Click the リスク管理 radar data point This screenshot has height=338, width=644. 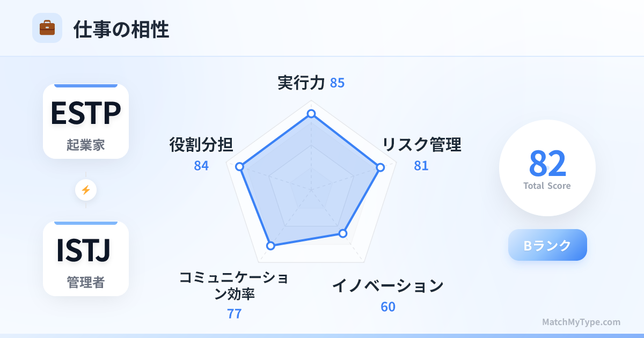(380, 167)
